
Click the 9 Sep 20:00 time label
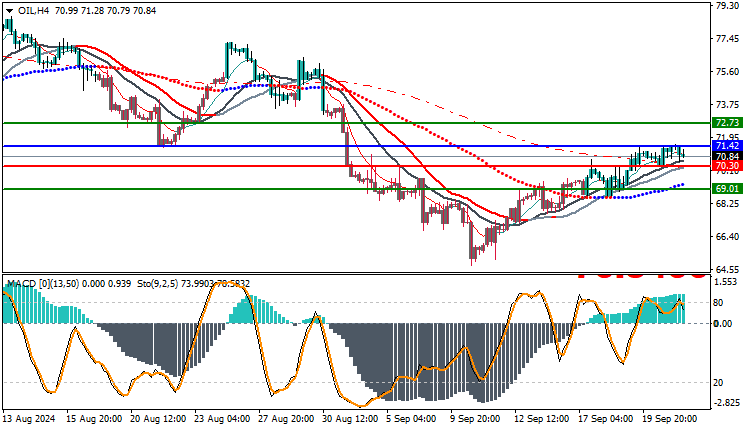coord(475,419)
